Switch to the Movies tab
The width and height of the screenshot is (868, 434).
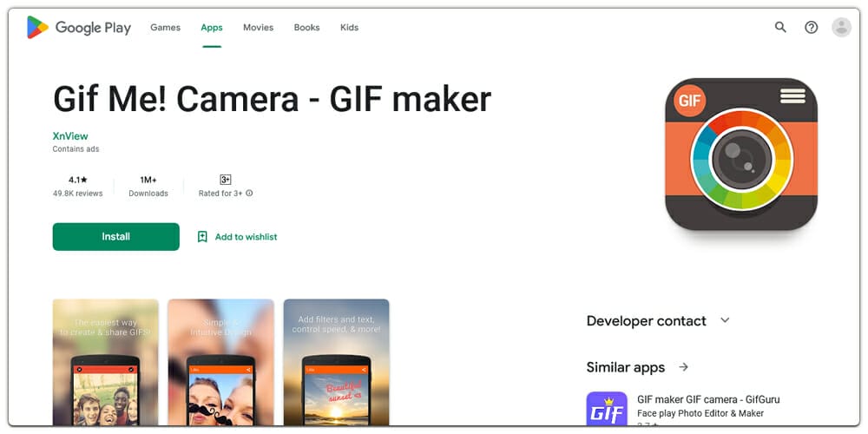click(x=258, y=27)
